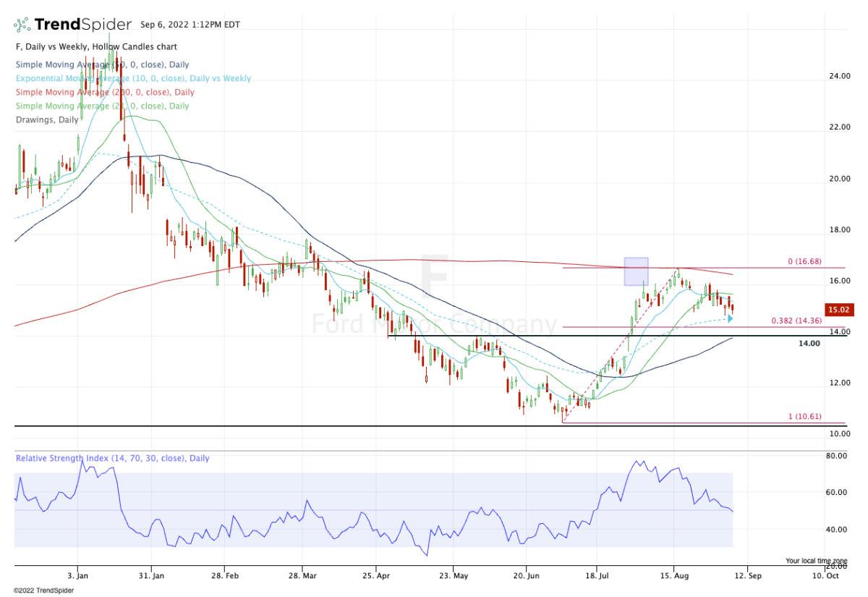Select the Simple Moving Average 50 legend label
This screenshot has height=597, width=868.
click(102, 64)
